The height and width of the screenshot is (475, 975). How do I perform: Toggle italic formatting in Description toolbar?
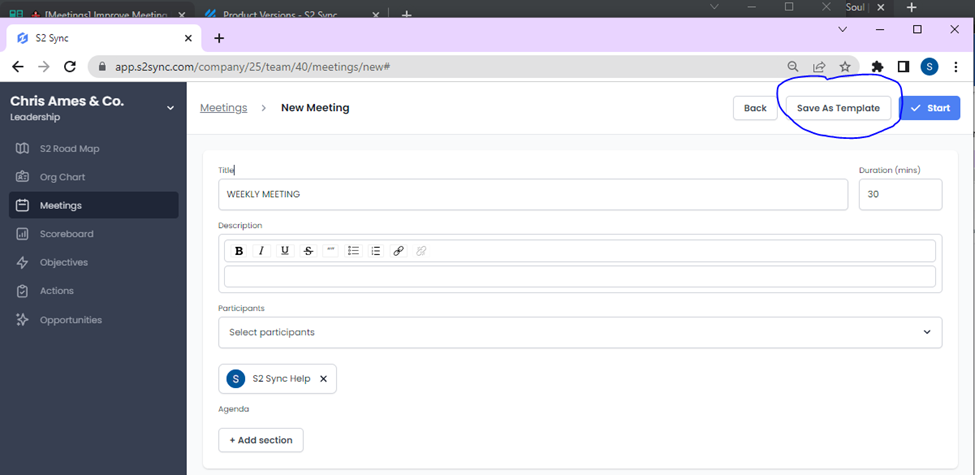click(x=262, y=251)
